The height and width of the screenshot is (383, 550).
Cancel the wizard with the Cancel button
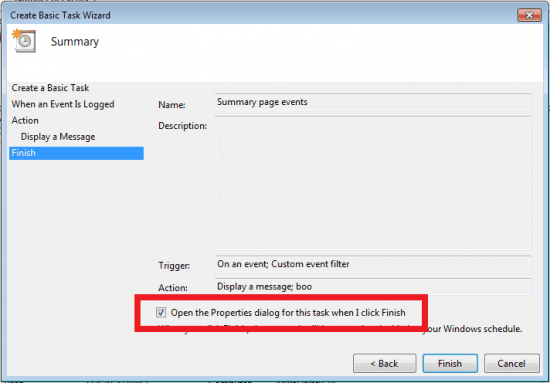click(x=511, y=363)
